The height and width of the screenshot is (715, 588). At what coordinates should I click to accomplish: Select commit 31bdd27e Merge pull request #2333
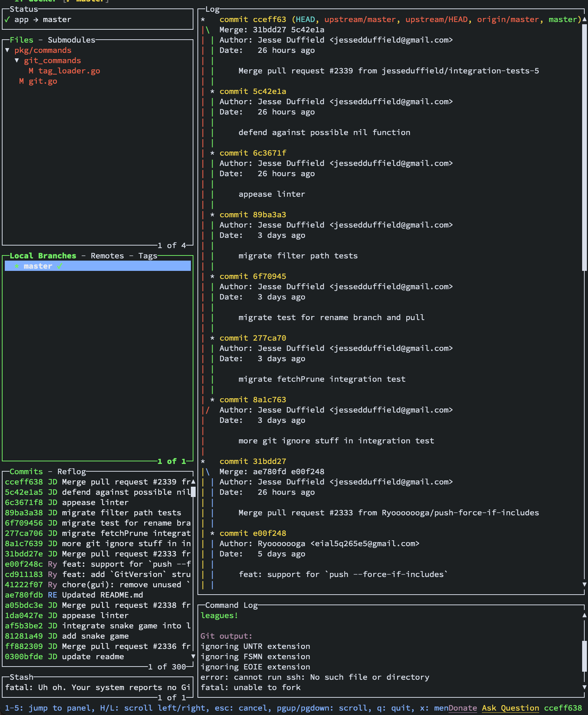tap(98, 554)
